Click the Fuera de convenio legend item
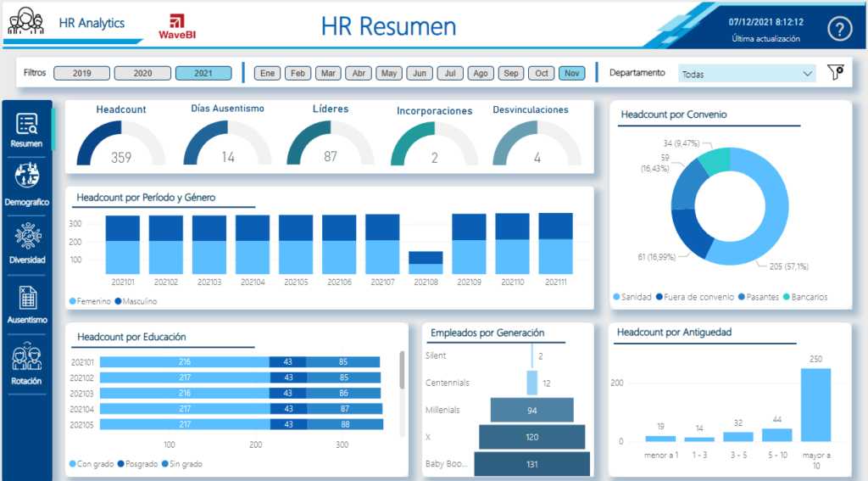This screenshot has width=868, height=481. [x=695, y=297]
